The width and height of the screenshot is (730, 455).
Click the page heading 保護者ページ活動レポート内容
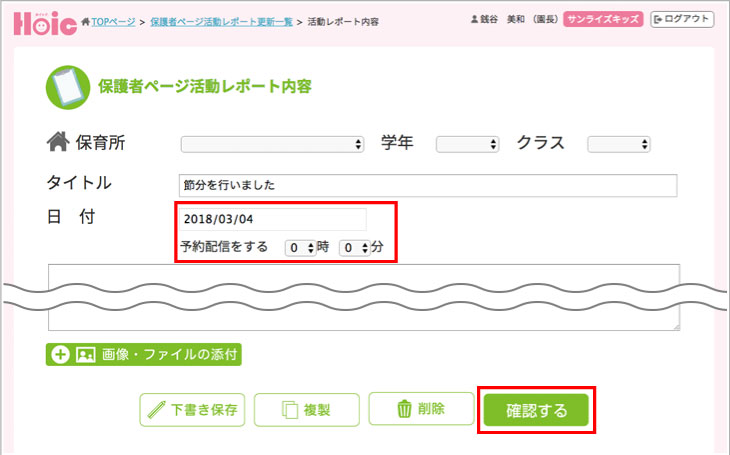click(x=205, y=86)
